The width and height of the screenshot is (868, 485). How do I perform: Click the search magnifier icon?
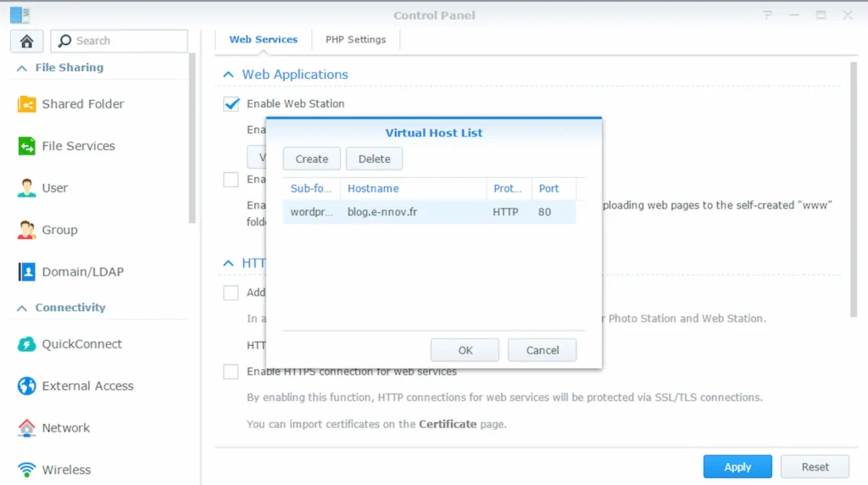(x=64, y=41)
